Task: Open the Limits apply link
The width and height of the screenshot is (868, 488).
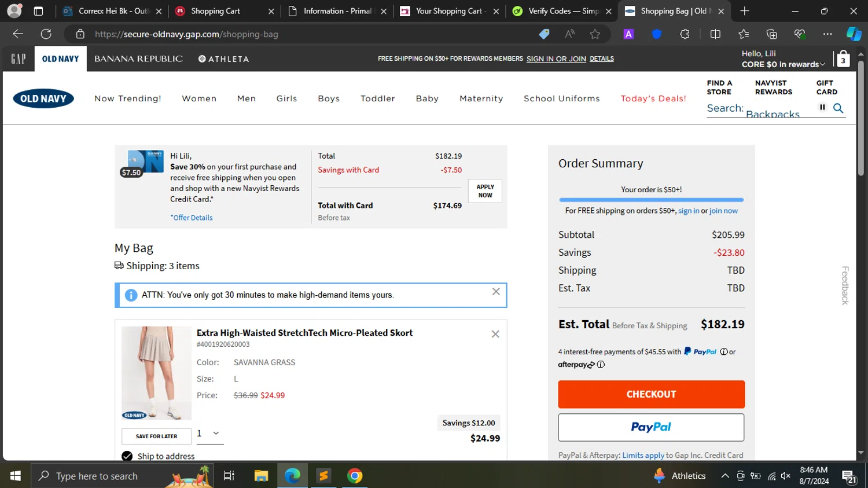Action: tap(643, 456)
